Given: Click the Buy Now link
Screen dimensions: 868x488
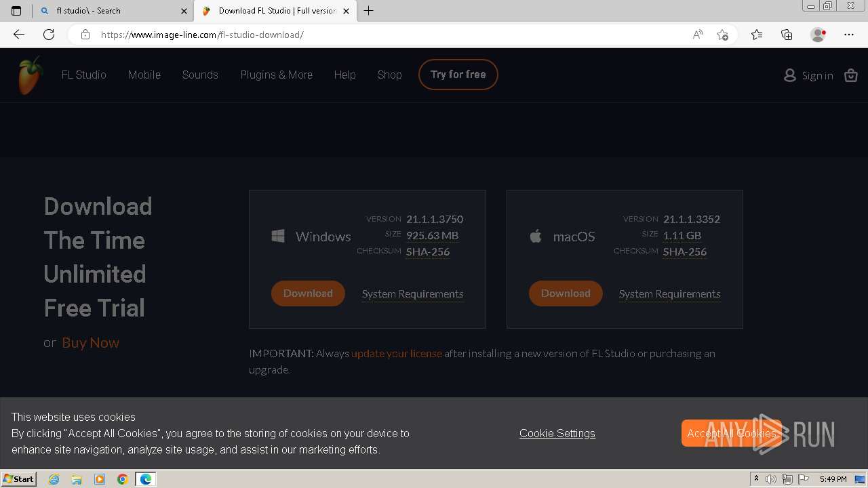Looking at the screenshot, I should click(90, 343).
